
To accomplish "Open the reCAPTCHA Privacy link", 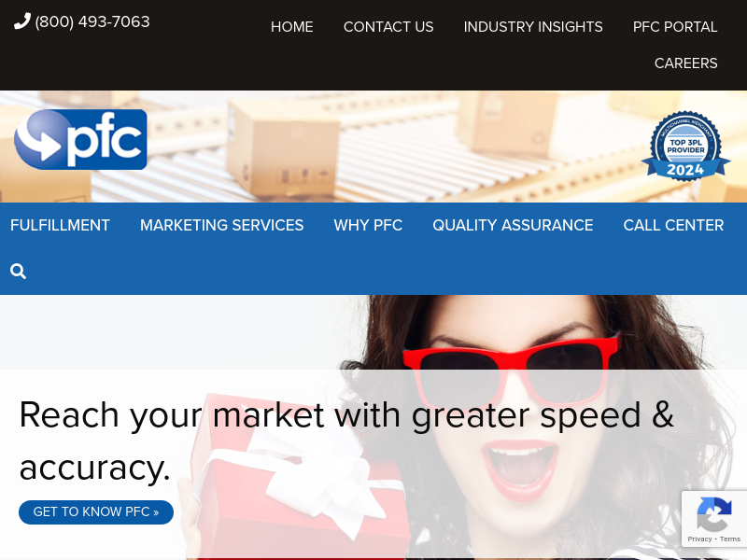I will pos(699,539).
